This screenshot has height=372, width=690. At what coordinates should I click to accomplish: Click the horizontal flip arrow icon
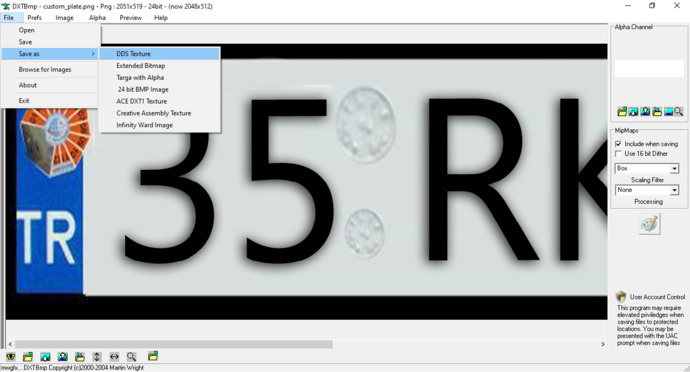click(x=114, y=357)
